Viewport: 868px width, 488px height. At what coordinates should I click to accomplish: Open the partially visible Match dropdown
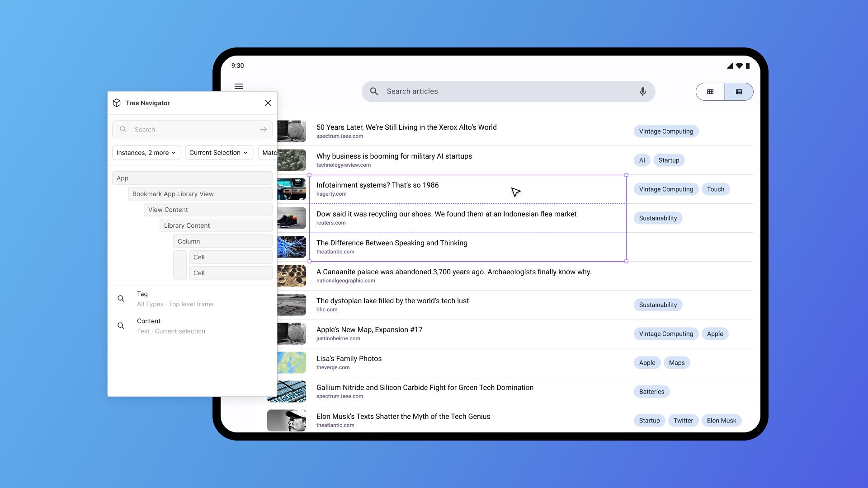pos(268,153)
